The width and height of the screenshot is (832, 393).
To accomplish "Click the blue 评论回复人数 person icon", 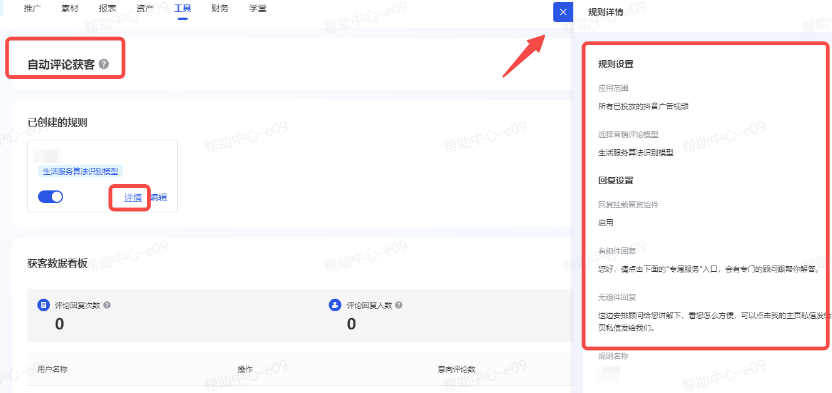I will 335,305.
